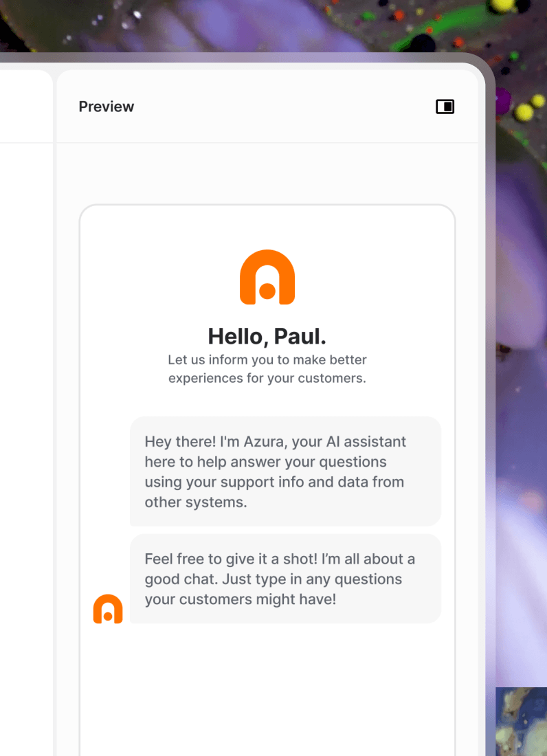The height and width of the screenshot is (756, 547).
Task: Select the "Hey there! I'm Azura" message bubble
Action: point(285,471)
